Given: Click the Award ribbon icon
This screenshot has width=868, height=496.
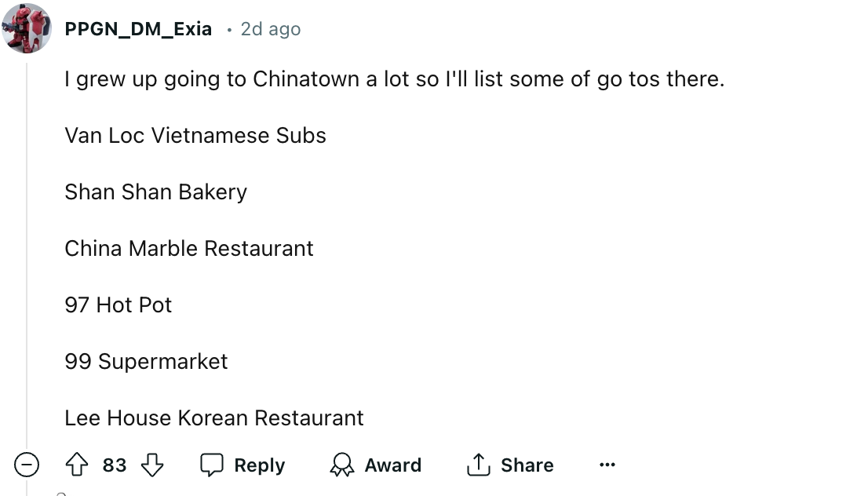Looking at the screenshot, I should pyautogui.click(x=341, y=465).
